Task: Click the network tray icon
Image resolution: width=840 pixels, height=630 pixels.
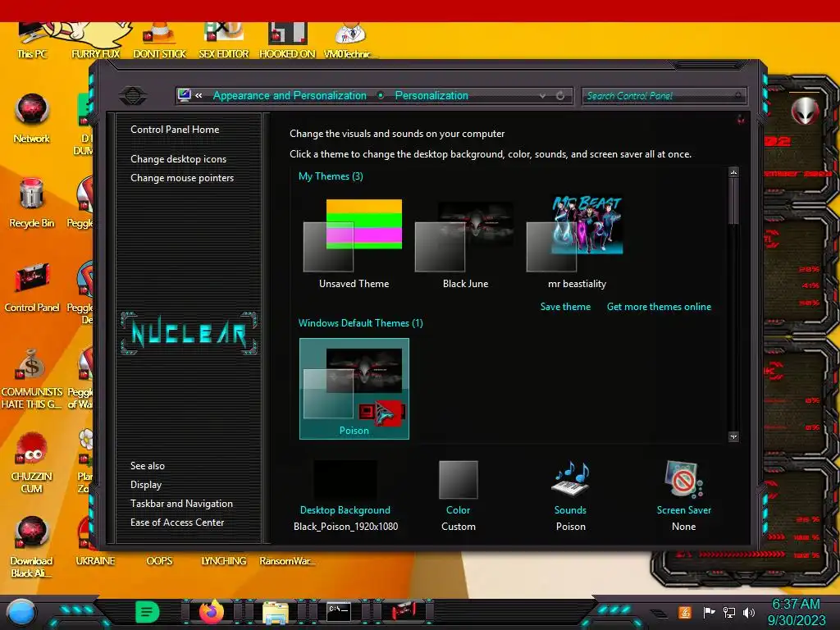Action: 729,612
